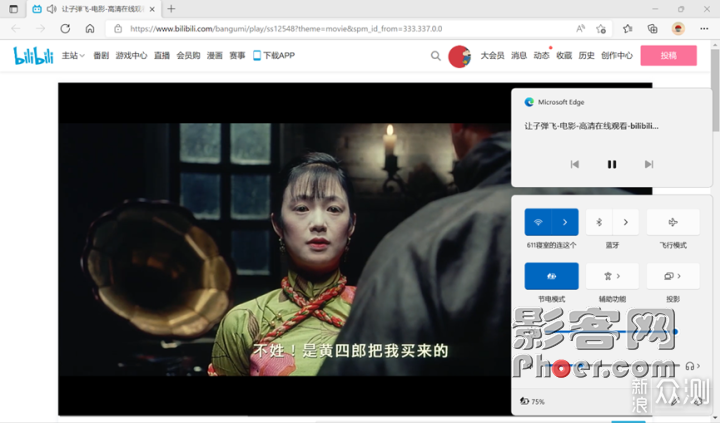Click the media title 让子弹飞-电影 text
Image resolution: width=720 pixels, height=423 pixels.
point(591,126)
